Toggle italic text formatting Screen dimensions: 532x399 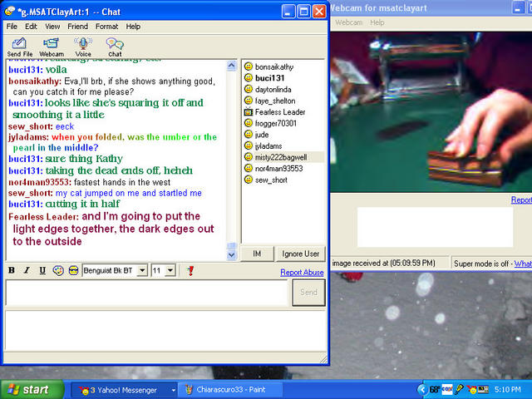pos(27,270)
